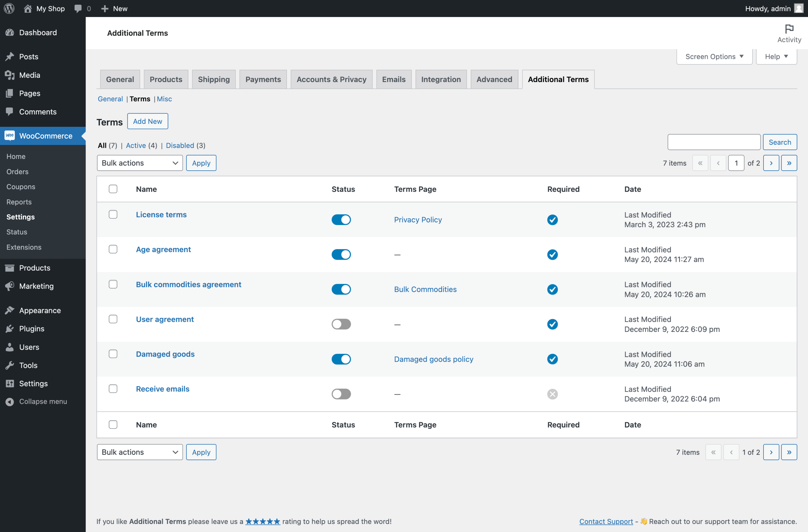Click the Add New button

pos(147,121)
